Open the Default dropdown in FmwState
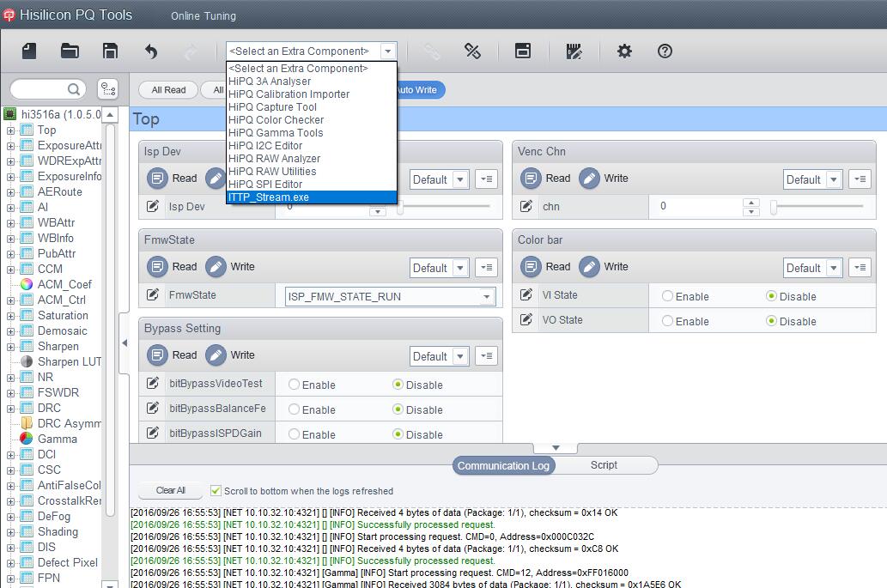Viewport: 887px width, 588px height. [460, 268]
